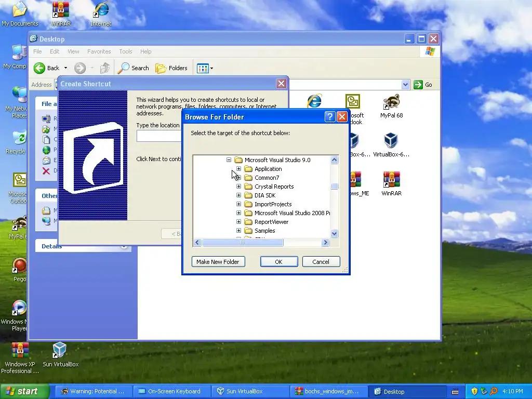Screen dimensions: 532x399
Task: Expand the DIA SDK folder node
Action: [x=238, y=195]
